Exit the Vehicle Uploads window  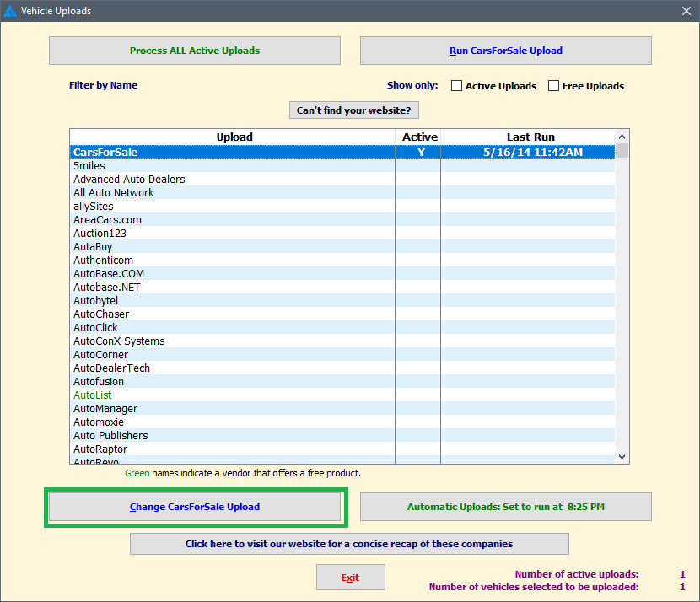(351, 578)
